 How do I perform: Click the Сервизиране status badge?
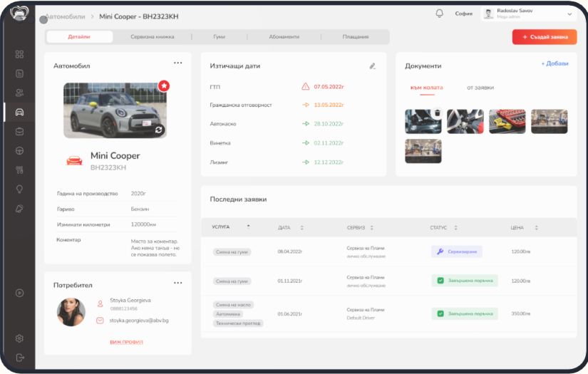pyautogui.click(x=457, y=251)
